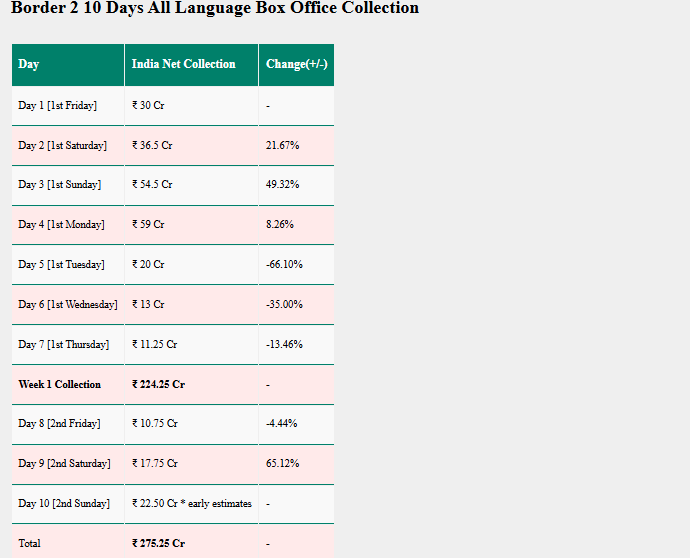Click the Week 1 Collection row label
The width and height of the screenshot is (690, 558).
tap(59, 384)
